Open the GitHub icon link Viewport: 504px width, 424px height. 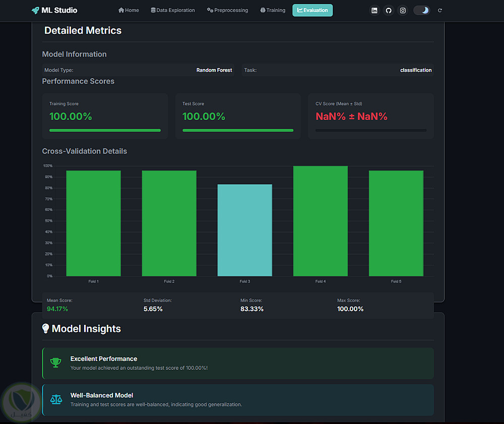(389, 10)
